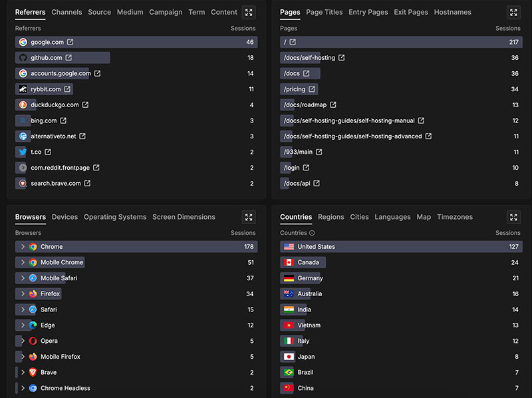Switch to the Timezones tab
The width and height of the screenshot is (532, 398).
[x=455, y=217]
